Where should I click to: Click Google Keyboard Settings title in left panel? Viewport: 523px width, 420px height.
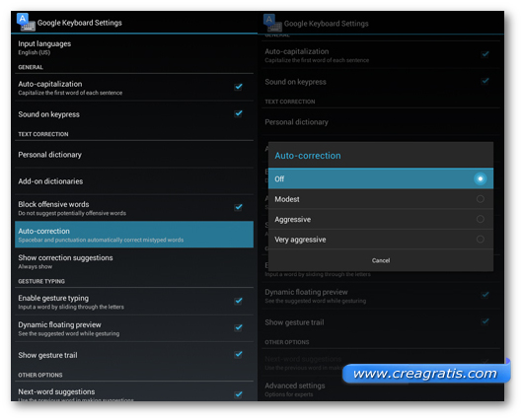(79, 23)
